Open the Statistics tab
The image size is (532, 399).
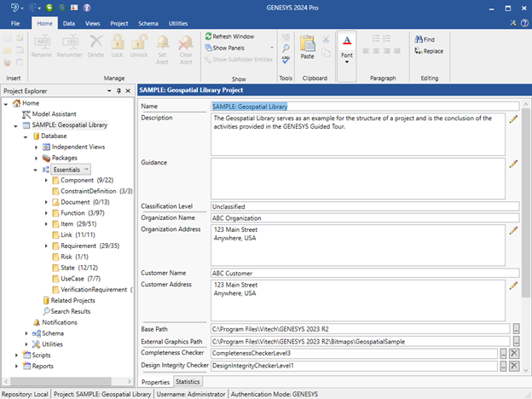click(188, 382)
